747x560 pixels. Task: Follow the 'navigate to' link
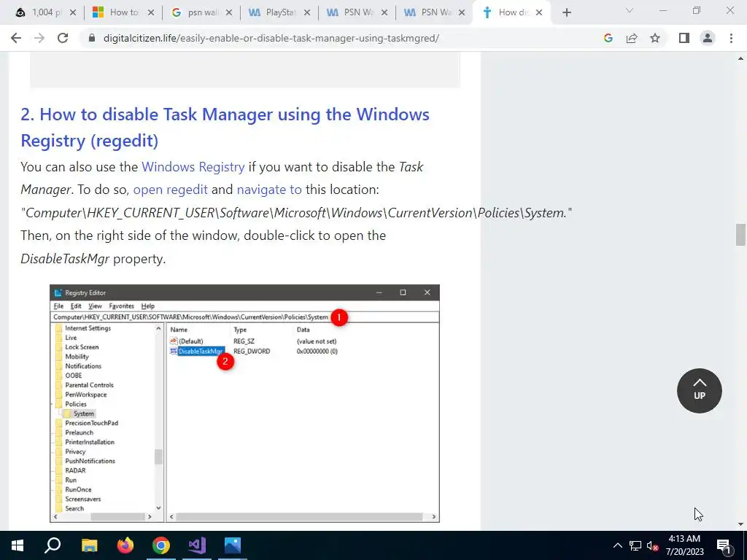tap(269, 190)
